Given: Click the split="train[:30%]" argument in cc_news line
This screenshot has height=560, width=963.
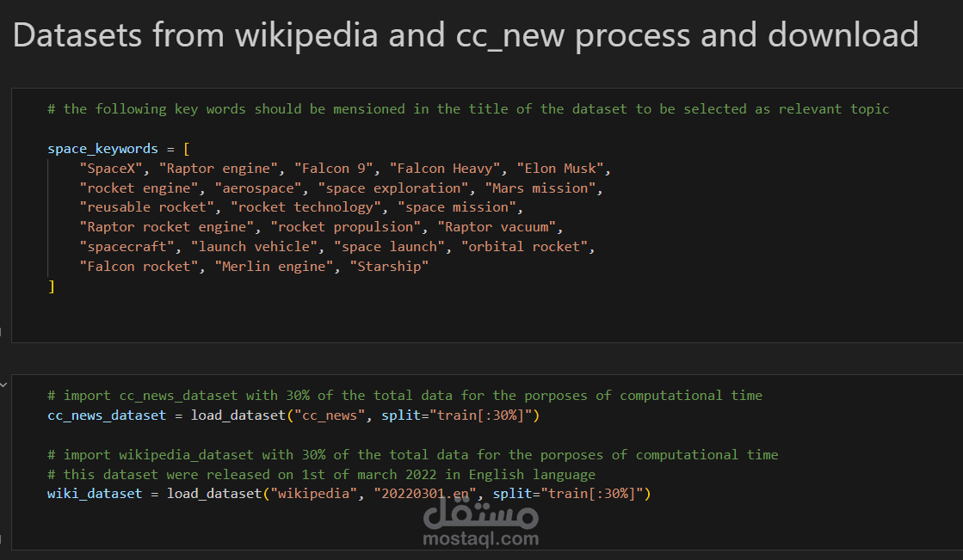Looking at the screenshot, I should tap(456, 415).
